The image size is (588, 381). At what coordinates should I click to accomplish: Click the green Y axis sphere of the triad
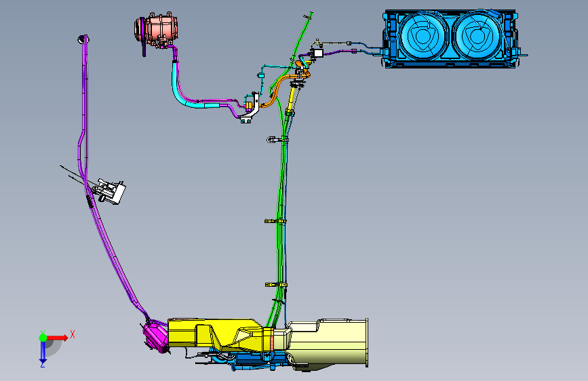[x=43, y=338]
